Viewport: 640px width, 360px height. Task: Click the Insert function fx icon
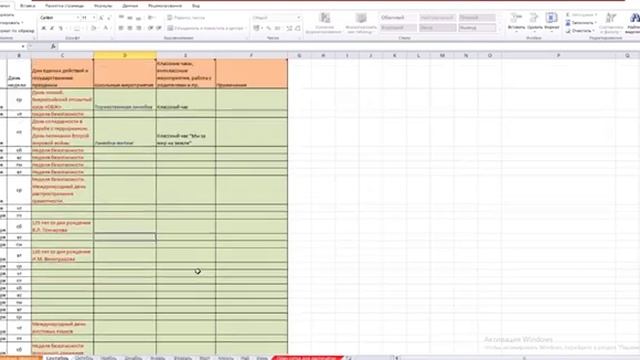point(53,47)
